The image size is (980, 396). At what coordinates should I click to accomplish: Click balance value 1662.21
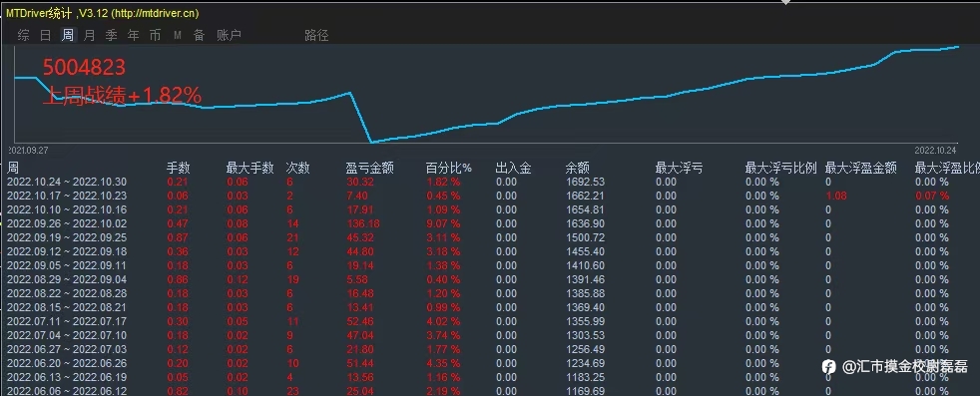pyautogui.click(x=585, y=196)
